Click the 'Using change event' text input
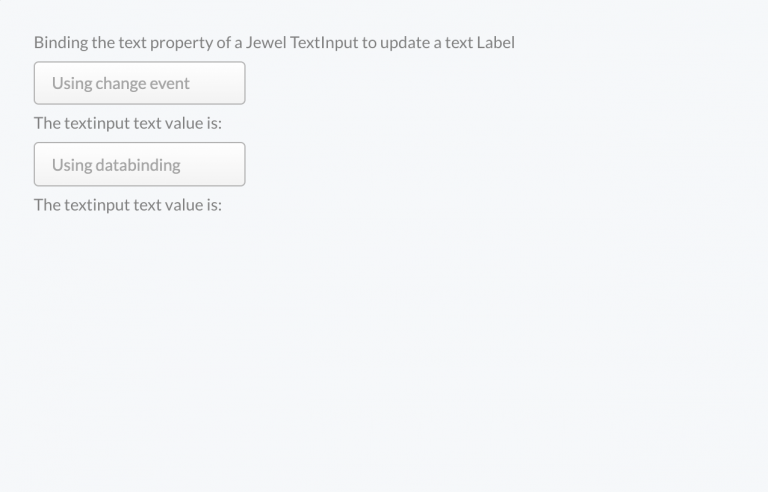 [x=139, y=83]
